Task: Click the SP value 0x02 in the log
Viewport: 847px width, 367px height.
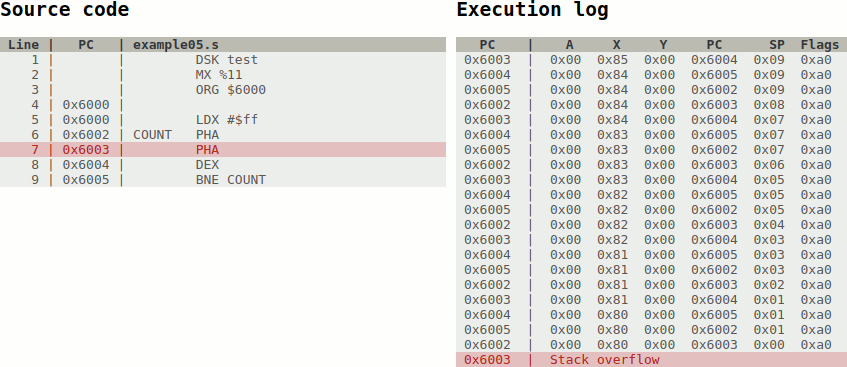Action: (769, 285)
